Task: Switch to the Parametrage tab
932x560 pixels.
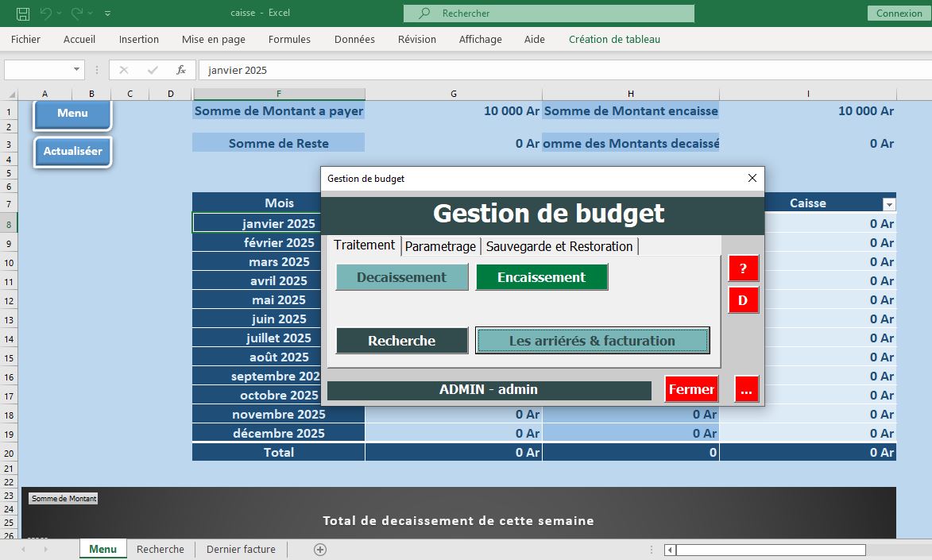Action: [x=440, y=246]
